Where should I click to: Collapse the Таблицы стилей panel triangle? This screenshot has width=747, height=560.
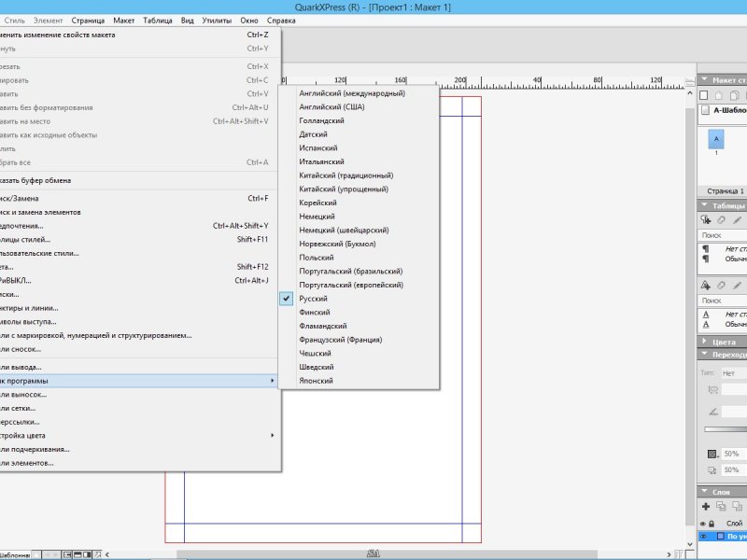(704, 204)
